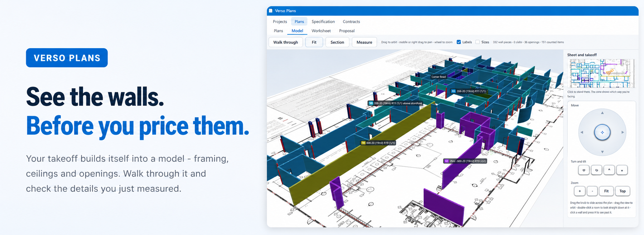Switch to the Worksheet sub-tab
Viewport: 644px width, 235px height.
pos(321,31)
